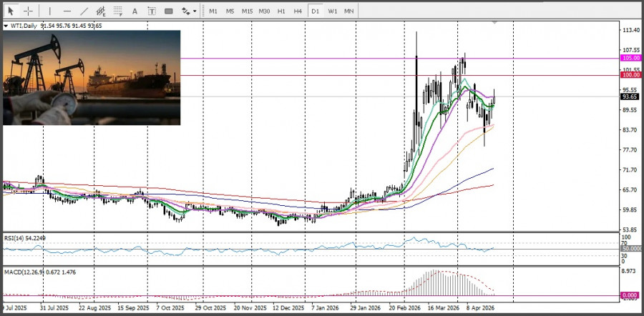Screen dimensions: 644x316
Task: Select the vertical line drawing tool
Action: tap(49, 11)
